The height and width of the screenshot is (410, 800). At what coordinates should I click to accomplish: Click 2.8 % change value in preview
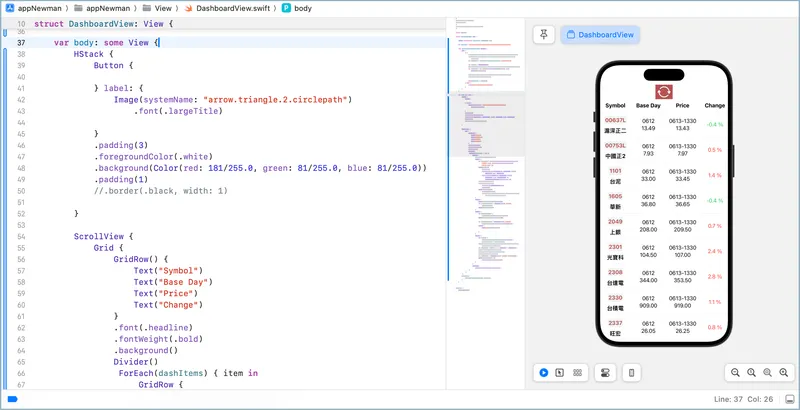tap(715, 276)
